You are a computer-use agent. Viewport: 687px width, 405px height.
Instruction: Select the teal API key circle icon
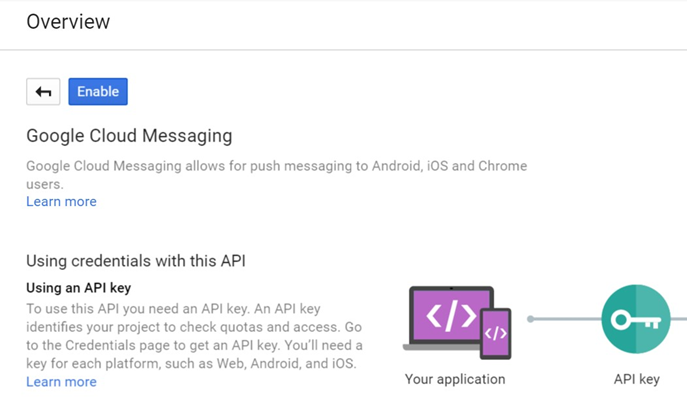coord(636,319)
